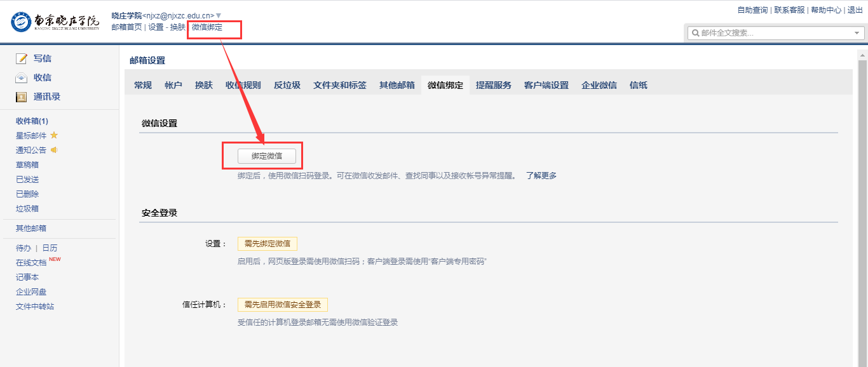The height and width of the screenshot is (367, 868).
Task: Open the search box options dropdown arrow
Action: (x=857, y=33)
